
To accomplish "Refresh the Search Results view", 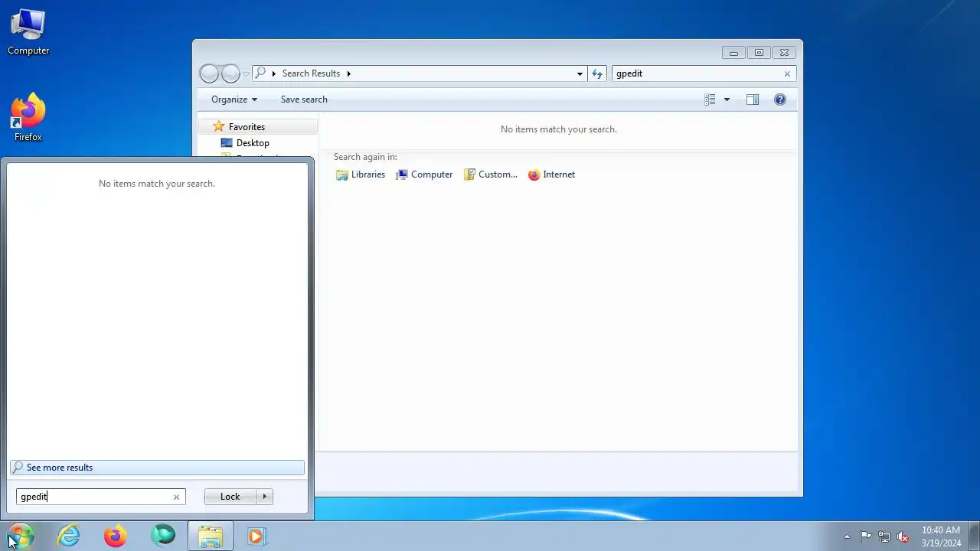I will tap(597, 73).
